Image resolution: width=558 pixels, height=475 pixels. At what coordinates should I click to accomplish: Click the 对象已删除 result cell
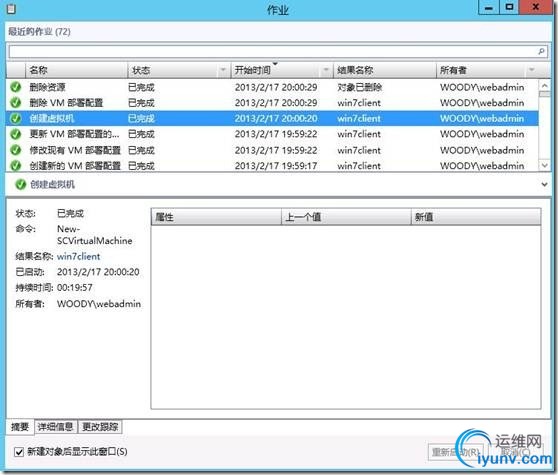click(x=359, y=87)
